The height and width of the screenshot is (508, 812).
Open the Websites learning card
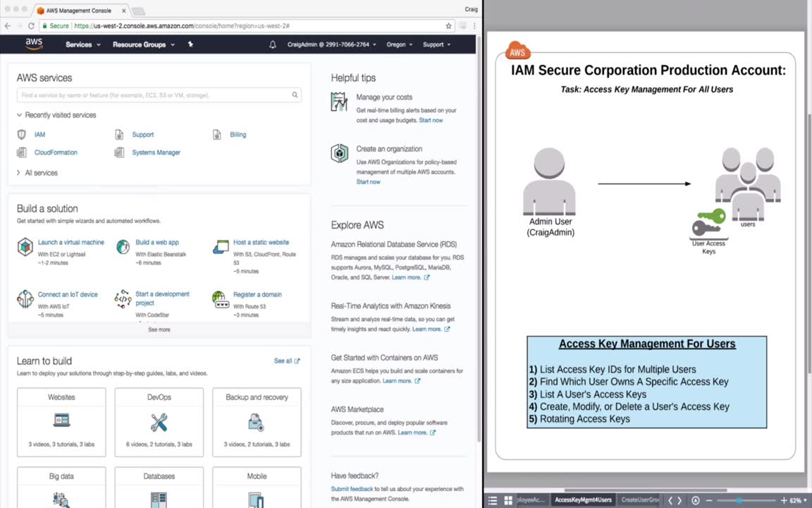pyautogui.click(x=61, y=422)
